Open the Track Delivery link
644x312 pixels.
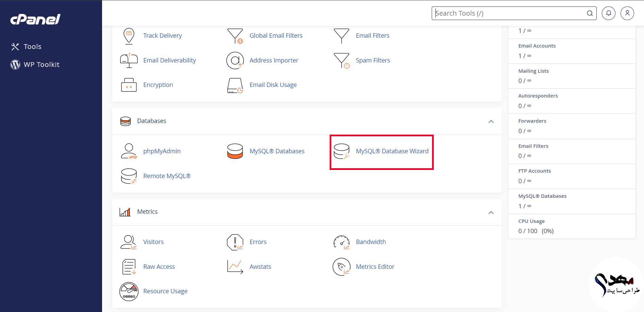tap(162, 36)
